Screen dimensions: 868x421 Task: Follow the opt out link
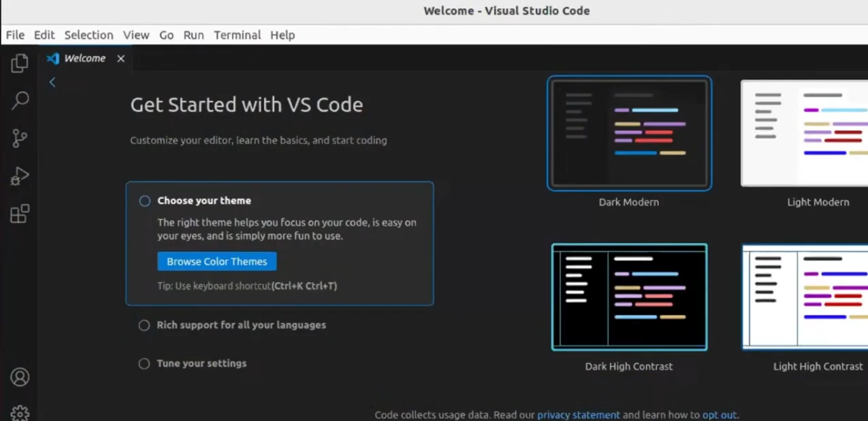719,415
